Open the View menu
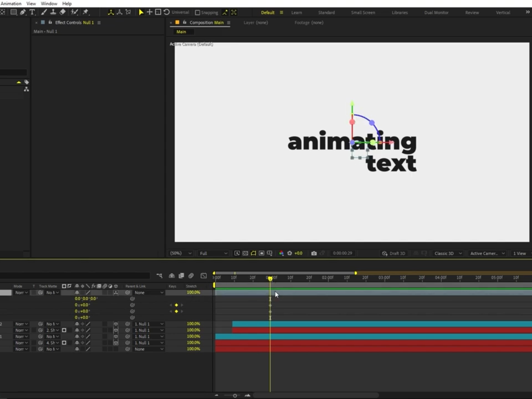 click(x=31, y=4)
